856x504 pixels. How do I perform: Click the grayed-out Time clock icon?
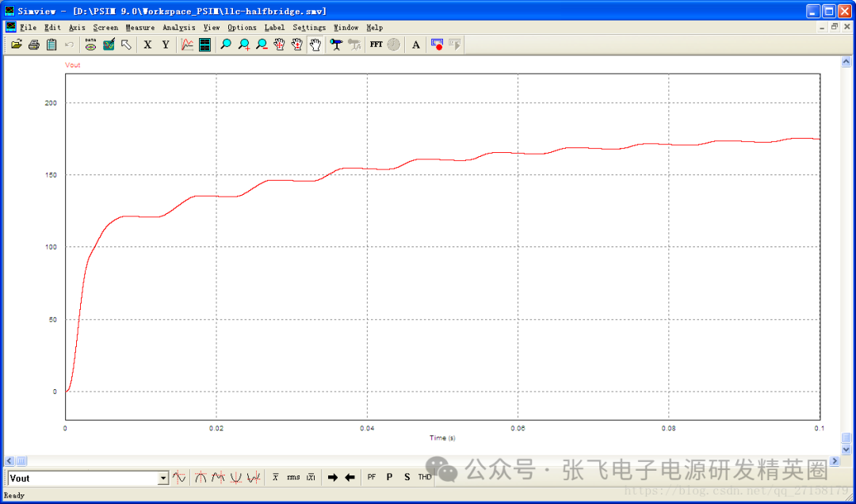pos(394,45)
